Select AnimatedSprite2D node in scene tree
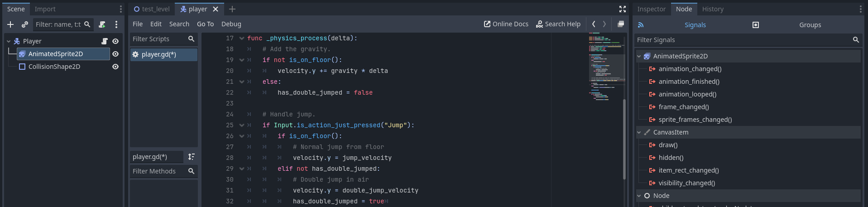 click(63, 54)
